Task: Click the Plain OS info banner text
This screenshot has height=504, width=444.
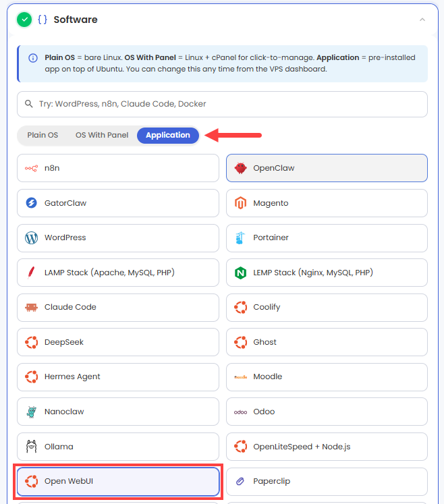Action: (x=230, y=63)
